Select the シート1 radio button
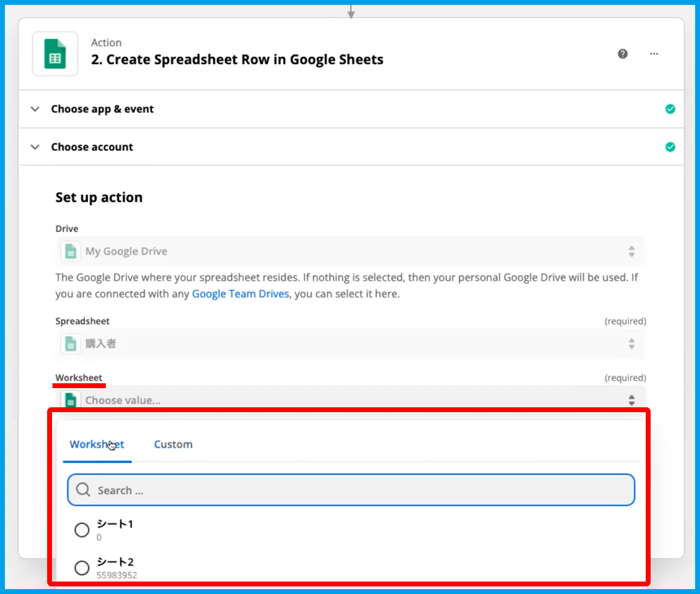 82,530
